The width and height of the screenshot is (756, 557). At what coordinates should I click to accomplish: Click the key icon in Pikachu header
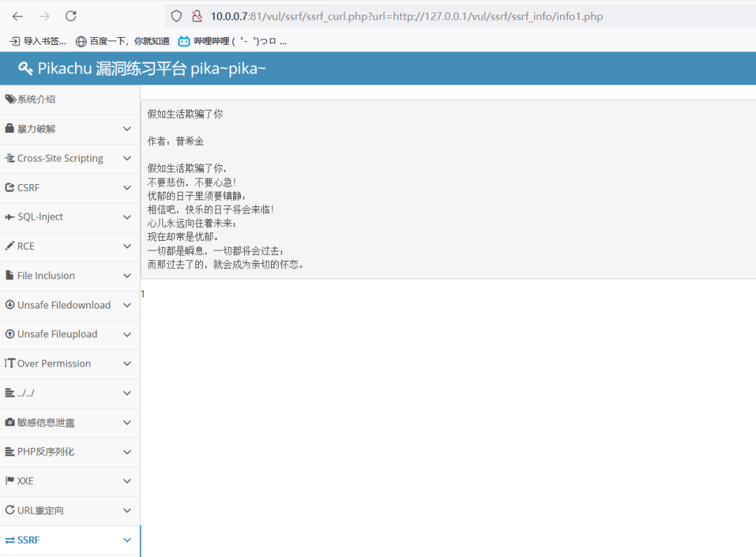coord(26,69)
